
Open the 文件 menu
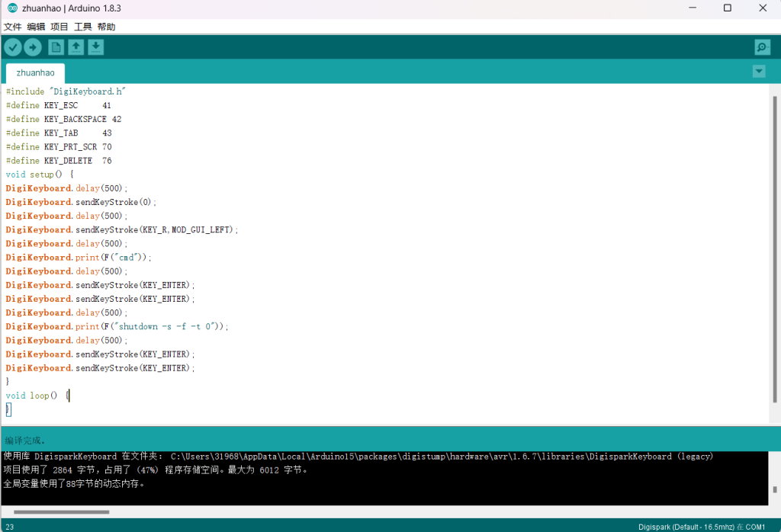[12, 27]
